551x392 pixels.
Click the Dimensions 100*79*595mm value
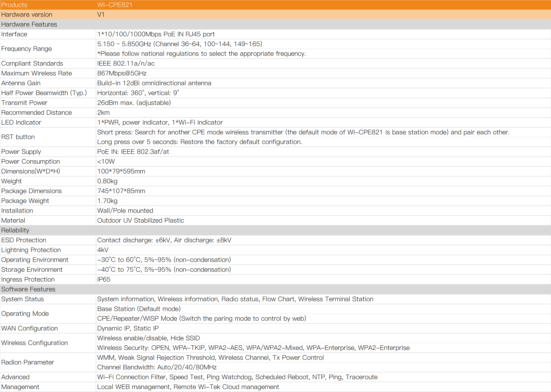click(x=121, y=171)
